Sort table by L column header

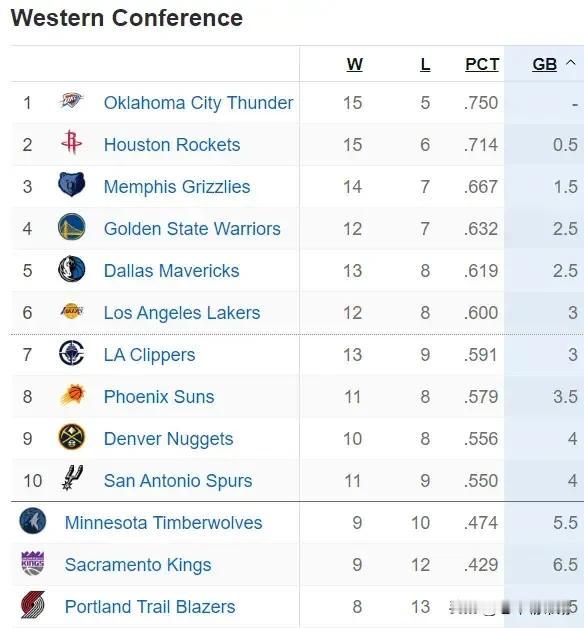425,64
